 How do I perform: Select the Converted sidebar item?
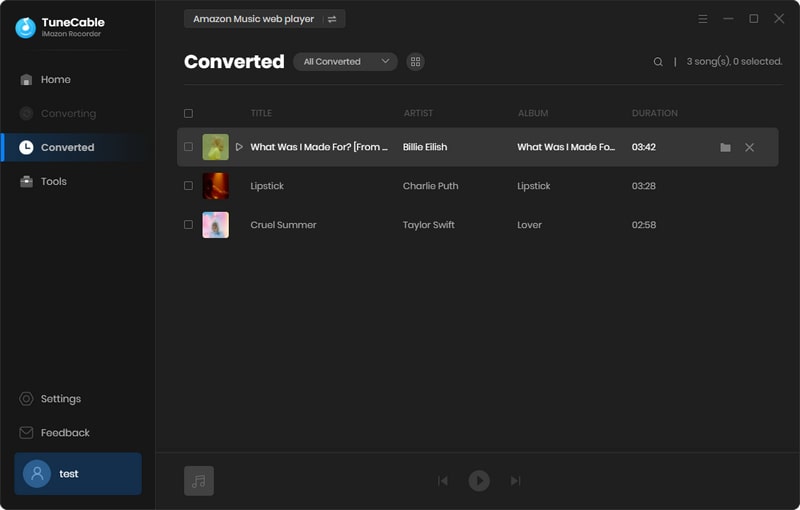[78, 147]
